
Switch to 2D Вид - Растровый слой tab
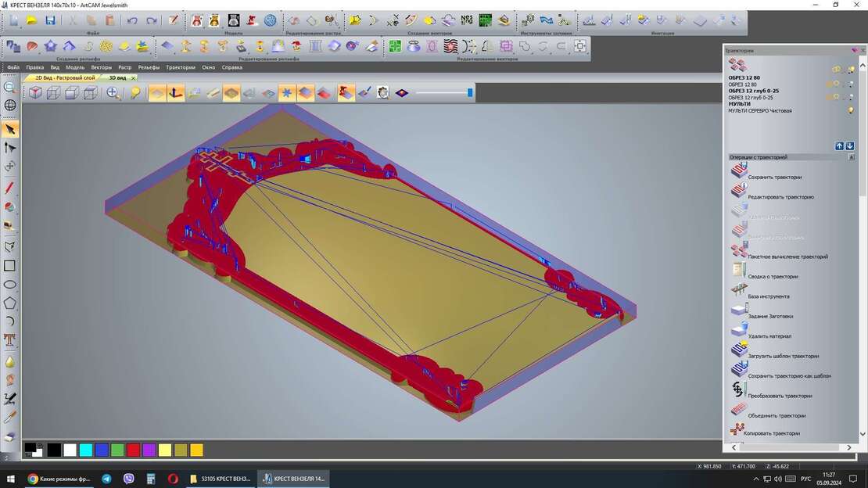(65, 77)
